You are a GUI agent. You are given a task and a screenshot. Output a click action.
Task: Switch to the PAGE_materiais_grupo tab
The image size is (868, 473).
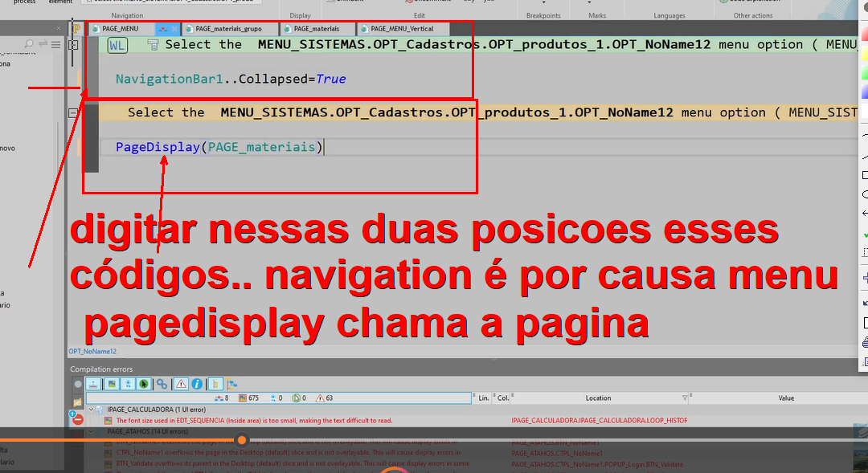pos(229,29)
